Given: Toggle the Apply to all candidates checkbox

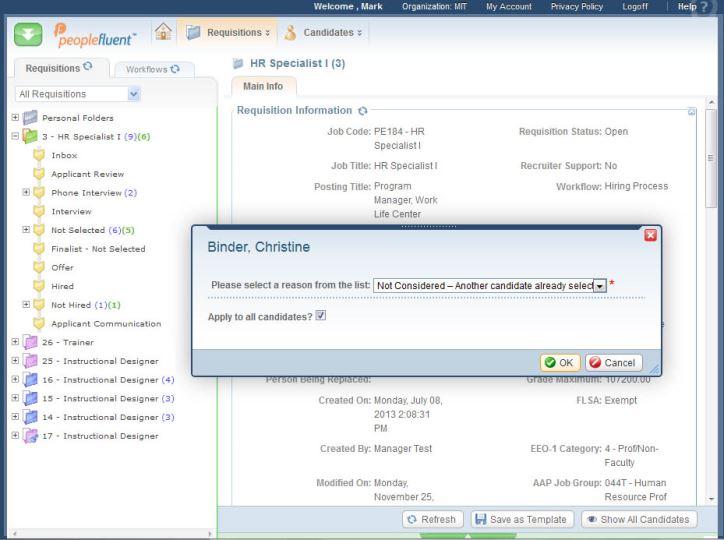Looking at the screenshot, I should pyautogui.click(x=321, y=316).
